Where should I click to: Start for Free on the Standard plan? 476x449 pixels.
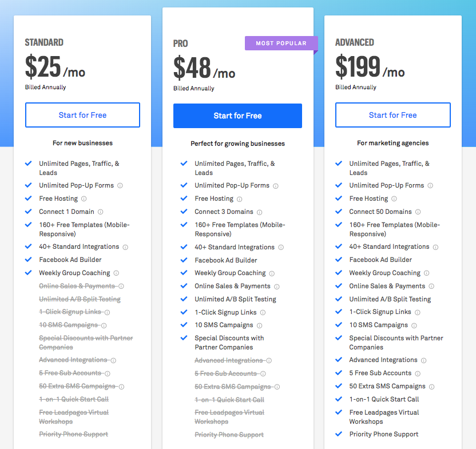(82, 115)
